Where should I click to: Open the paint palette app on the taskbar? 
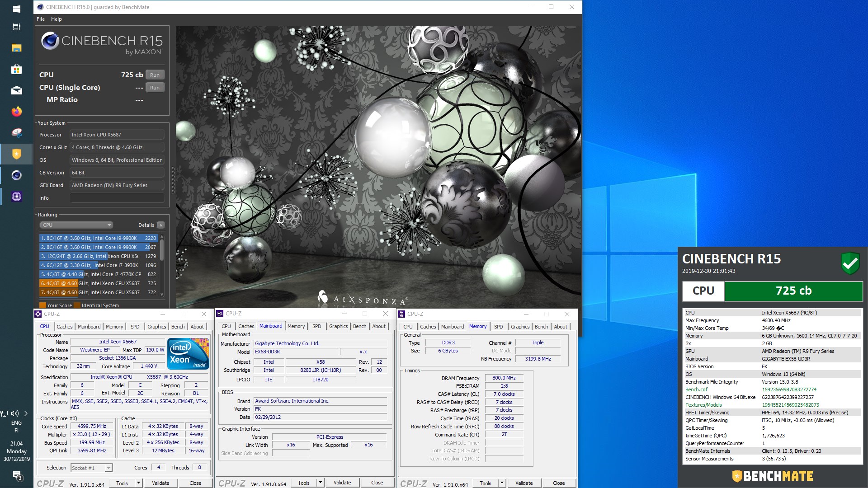[16, 133]
